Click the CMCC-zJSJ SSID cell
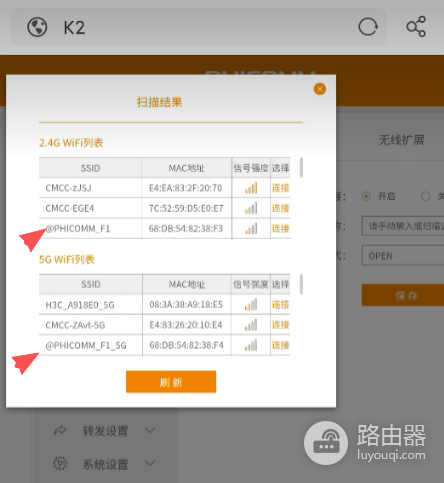 [90, 188]
